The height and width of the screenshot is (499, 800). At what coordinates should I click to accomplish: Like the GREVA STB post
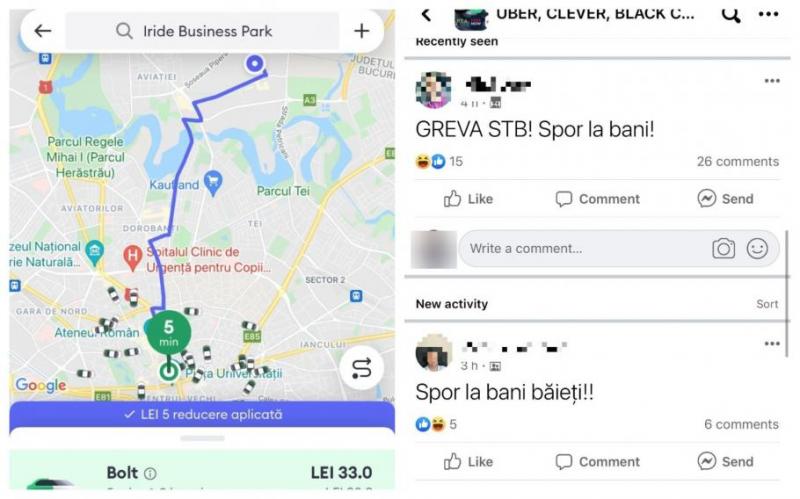[468, 198]
